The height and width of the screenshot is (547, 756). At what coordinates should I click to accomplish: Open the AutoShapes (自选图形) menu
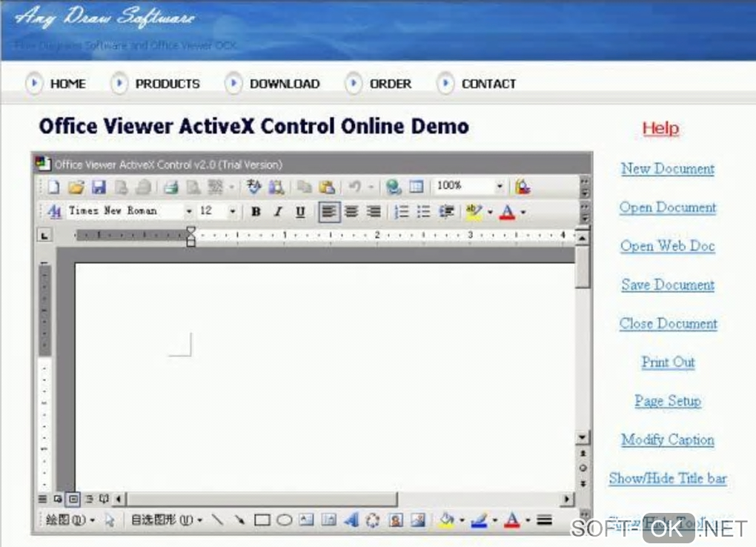(x=166, y=520)
